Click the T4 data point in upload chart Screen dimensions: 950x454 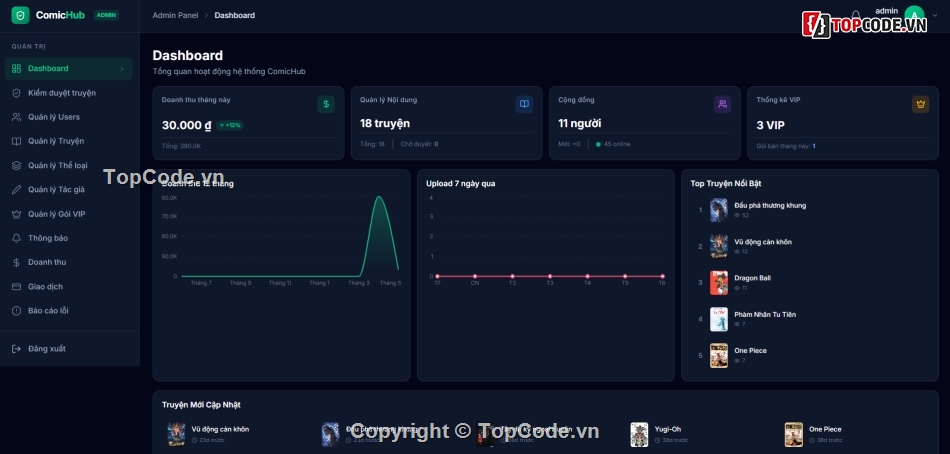(x=587, y=276)
